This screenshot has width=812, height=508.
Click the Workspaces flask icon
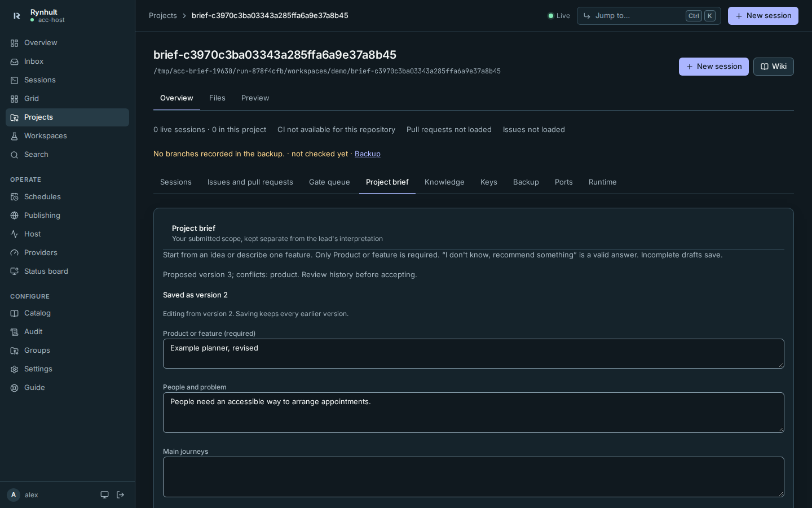point(15,136)
